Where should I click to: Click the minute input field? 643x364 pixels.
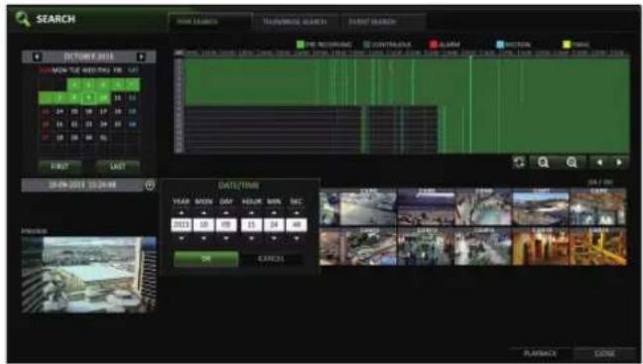[274, 225]
